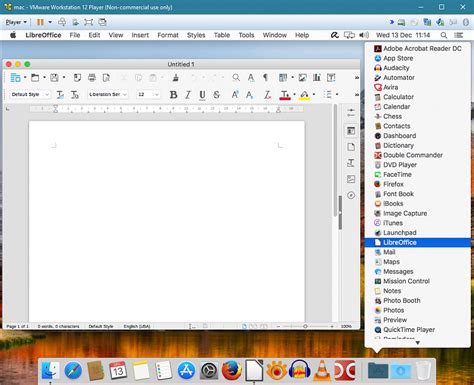
Task: Click the Insert Table icon
Action: point(283,78)
